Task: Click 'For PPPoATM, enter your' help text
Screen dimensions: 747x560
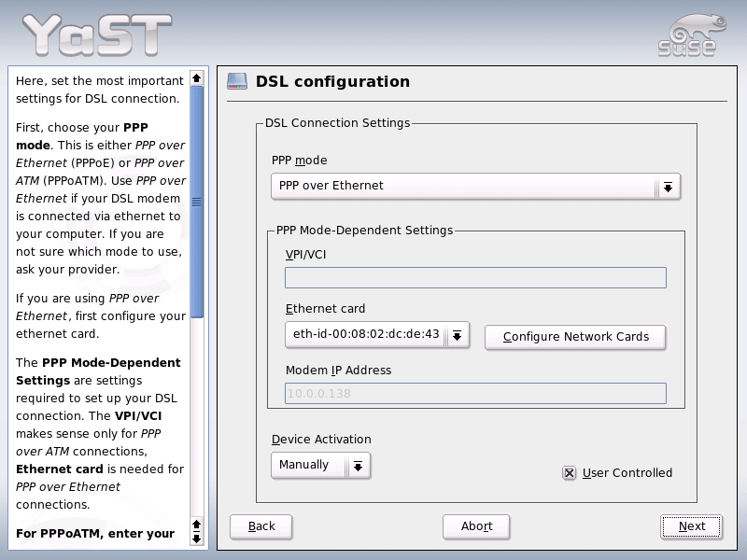Action: (x=95, y=533)
